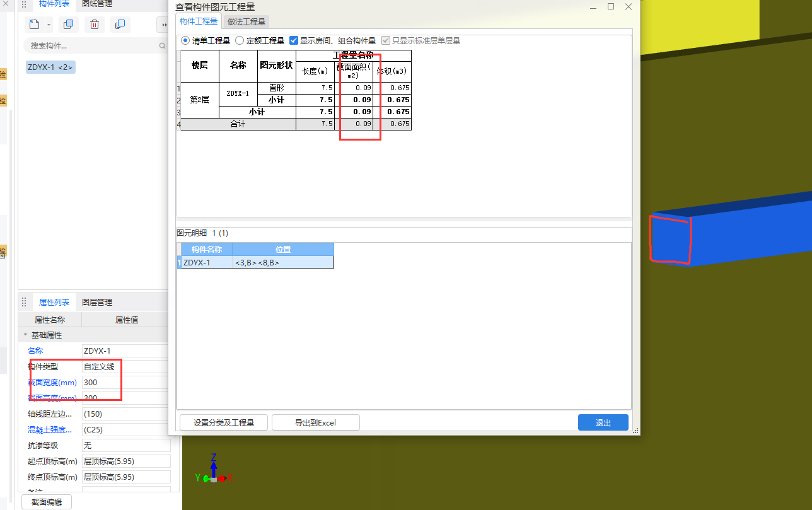Screen dimensions: 812x510
Task: Click the 名称 value field ZDYX-1
Action: [x=125, y=351]
